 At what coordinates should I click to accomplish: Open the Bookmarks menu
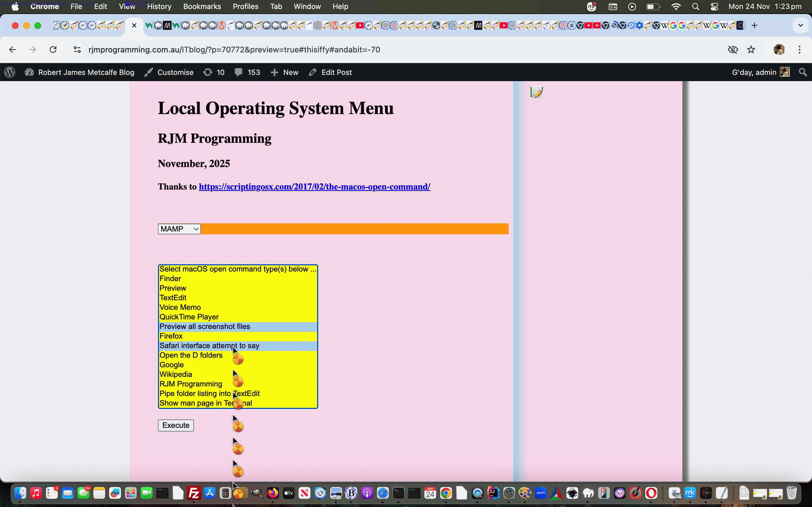[x=202, y=6]
